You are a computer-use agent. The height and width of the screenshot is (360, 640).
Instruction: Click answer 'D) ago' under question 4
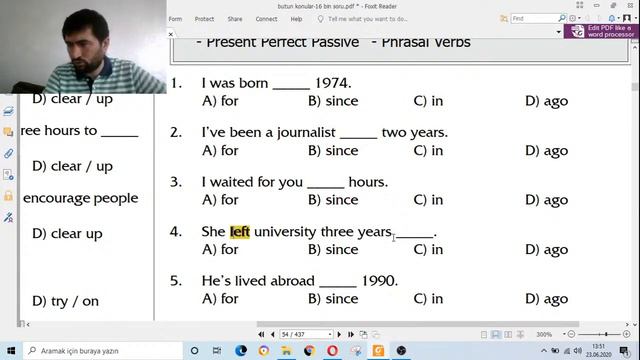[547, 249]
